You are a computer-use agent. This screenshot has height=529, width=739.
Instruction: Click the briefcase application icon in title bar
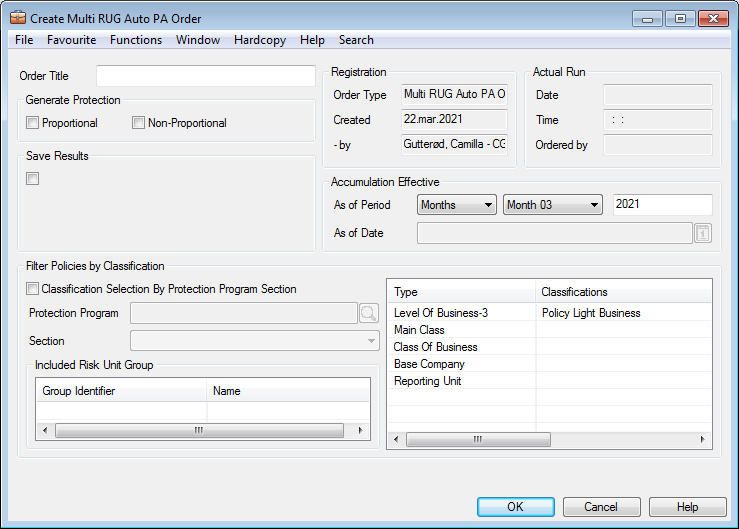[x=18, y=18]
